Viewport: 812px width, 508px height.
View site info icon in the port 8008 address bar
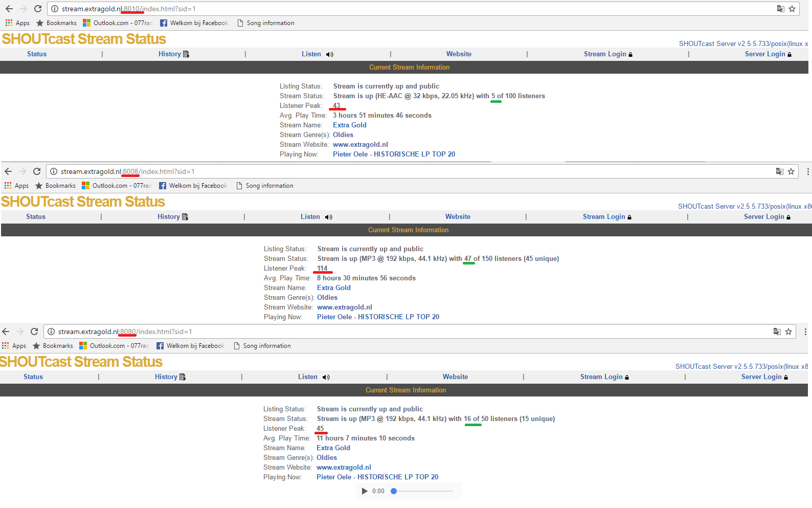54,171
